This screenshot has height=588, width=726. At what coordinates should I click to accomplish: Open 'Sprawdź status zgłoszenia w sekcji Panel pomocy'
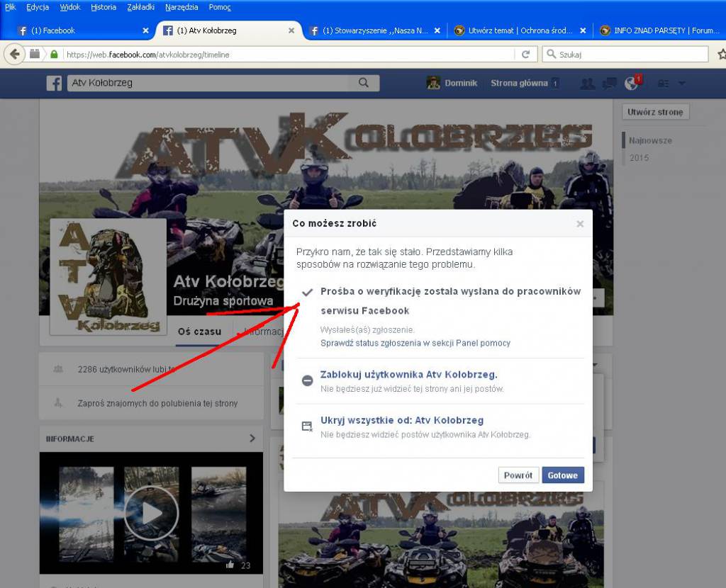(415, 344)
